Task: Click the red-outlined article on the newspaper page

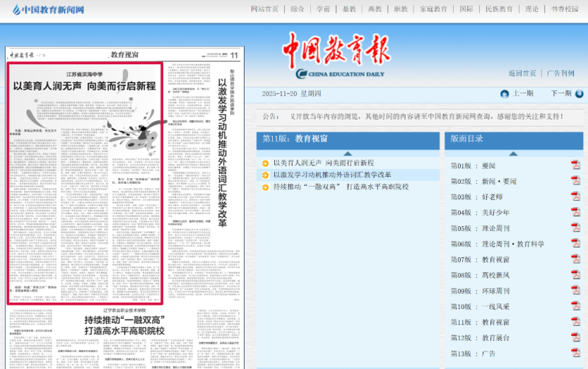Action: (x=85, y=184)
